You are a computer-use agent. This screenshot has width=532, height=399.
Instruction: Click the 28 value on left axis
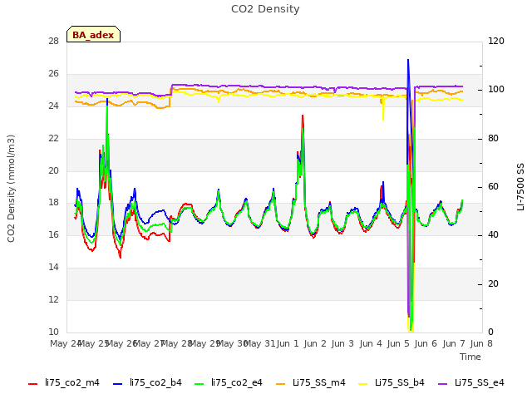click(x=53, y=42)
